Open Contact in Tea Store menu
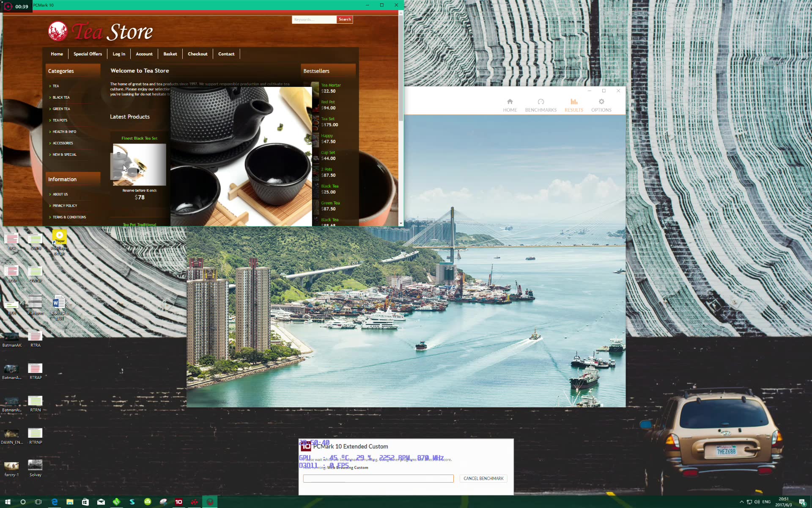Image resolution: width=812 pixels, height=508 pixels. click(x=226, y=54)
